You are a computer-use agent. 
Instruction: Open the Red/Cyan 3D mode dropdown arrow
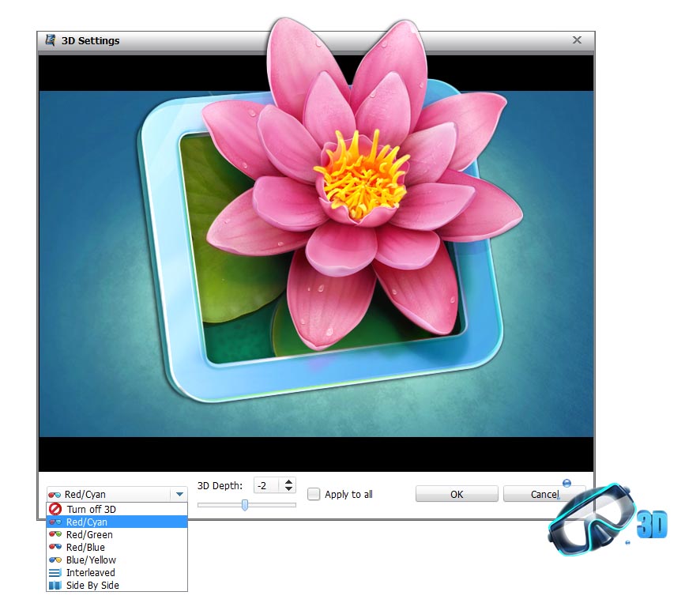[x=179, y=495]
